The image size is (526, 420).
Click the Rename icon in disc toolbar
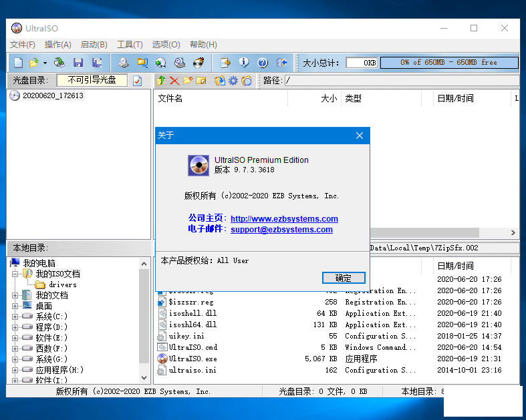click(201, 80)
